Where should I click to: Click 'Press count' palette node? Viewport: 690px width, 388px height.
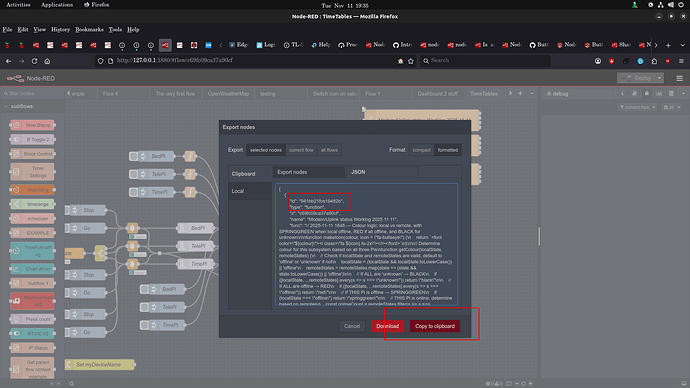coord(33,319)
